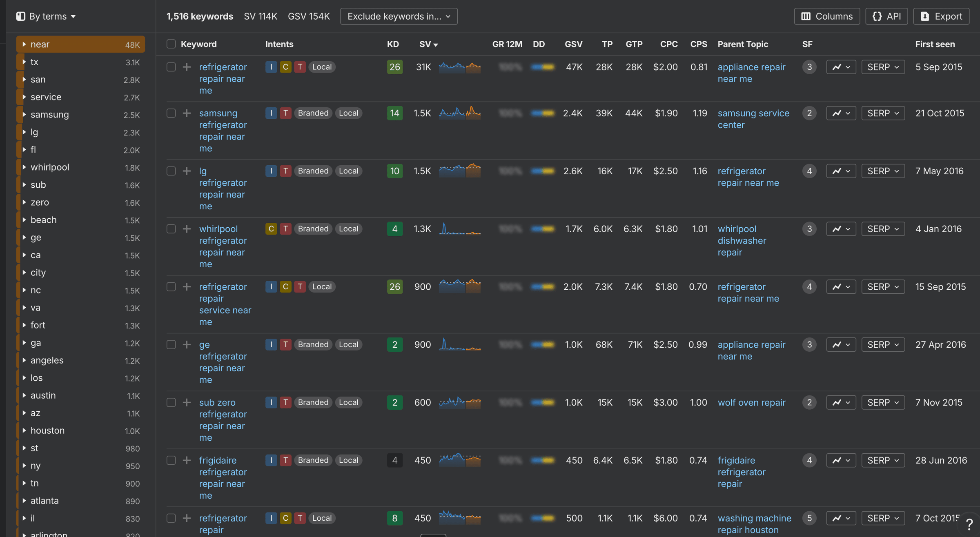Screen dimensions: 980x537
Task: Click the First seen column header
Action: [935, 44]
